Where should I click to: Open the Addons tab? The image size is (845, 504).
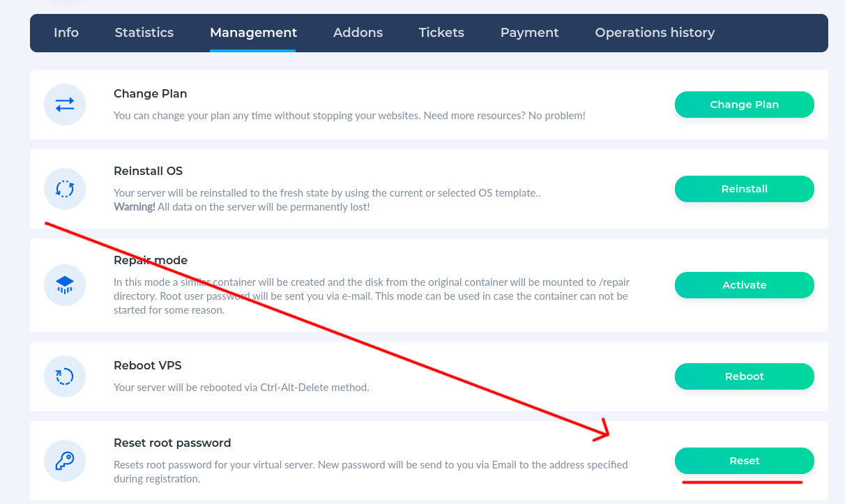click(x=358, y=33)
